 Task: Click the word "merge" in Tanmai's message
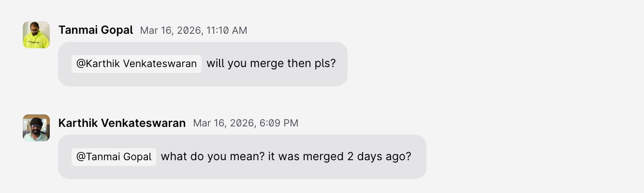(266, 64)
